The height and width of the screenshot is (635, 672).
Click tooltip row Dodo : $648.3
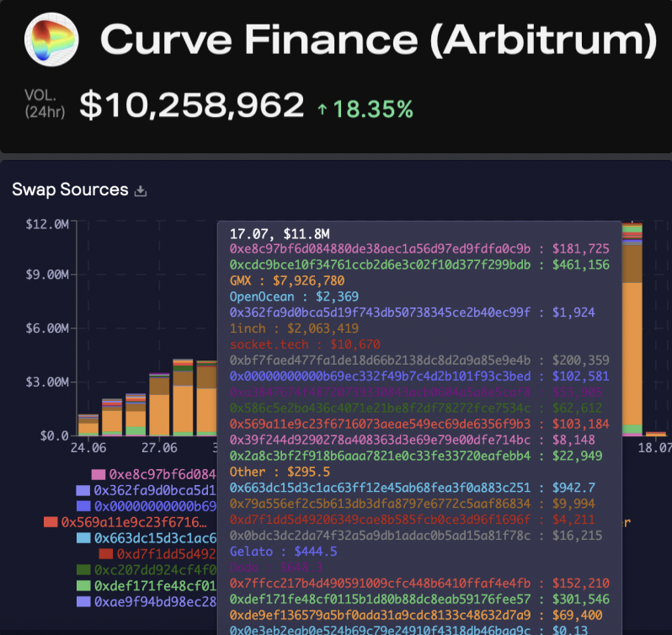(x=276, y=568)
